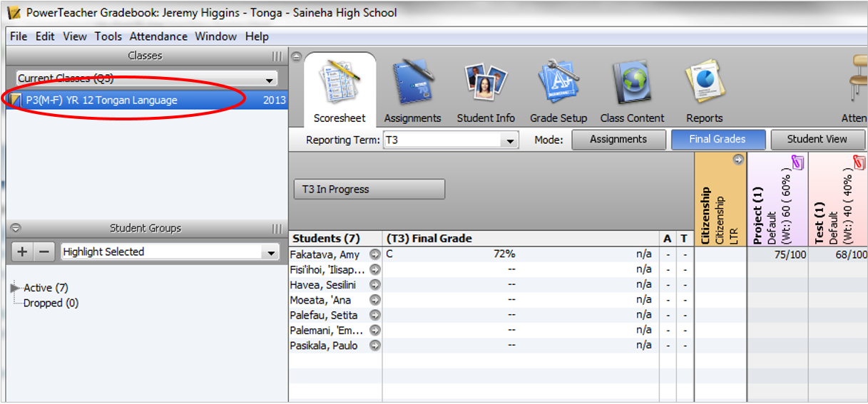The width and height of the screenshot is (868, 404).
Task: Add a student group with plus button
Action: pyautogui.click(x=23, y=252)
